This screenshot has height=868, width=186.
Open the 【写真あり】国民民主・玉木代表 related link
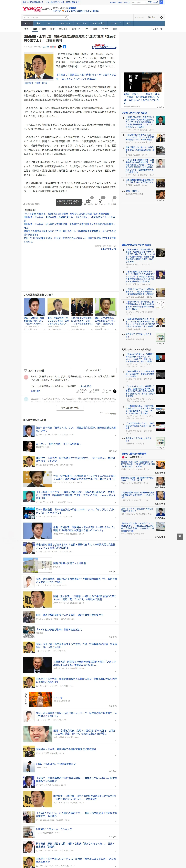[86, 77]
